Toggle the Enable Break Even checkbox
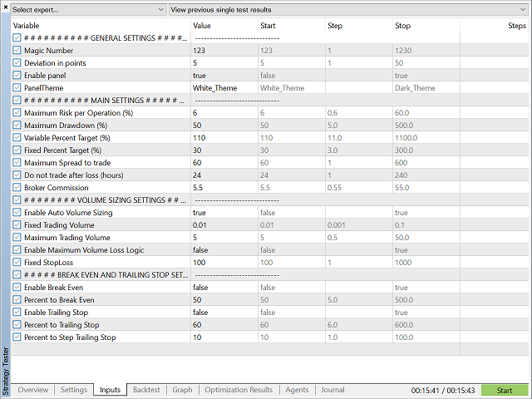 coord(17,288)
